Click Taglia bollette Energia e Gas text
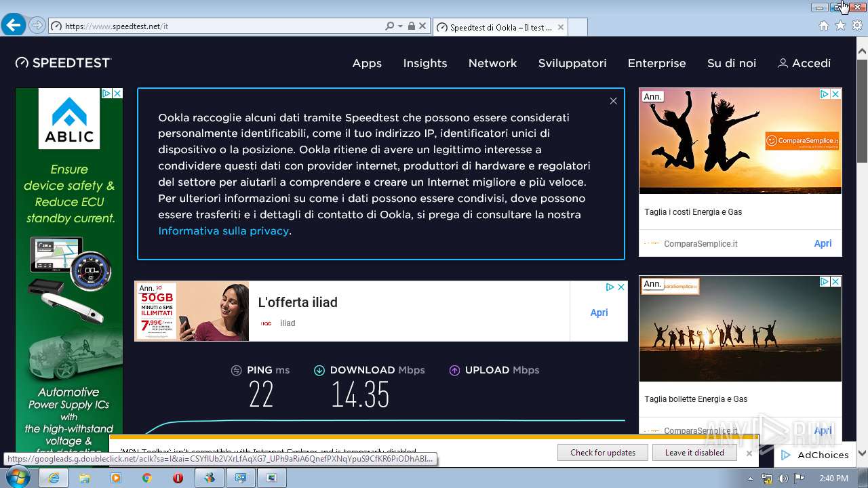Viewport: 868px width, 488px height. click(x=696, y=399)
